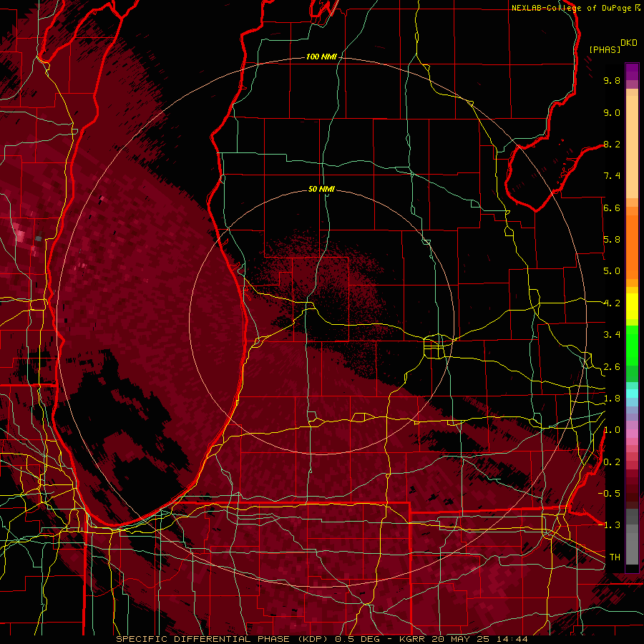644x644 pixels.
Task: Click the 0.2 value on the color scale
Action: click(612, 462)
